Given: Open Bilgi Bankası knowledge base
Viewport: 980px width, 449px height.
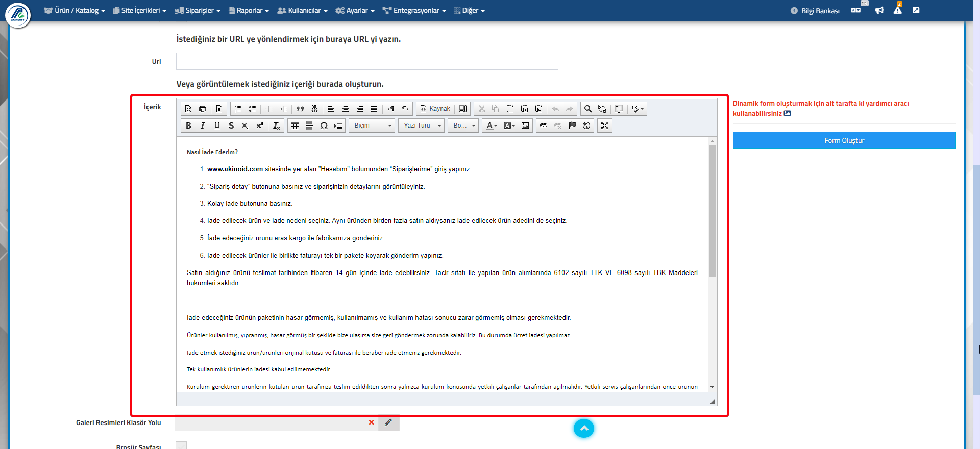Looking at the screenshot, I should point(815,11).
